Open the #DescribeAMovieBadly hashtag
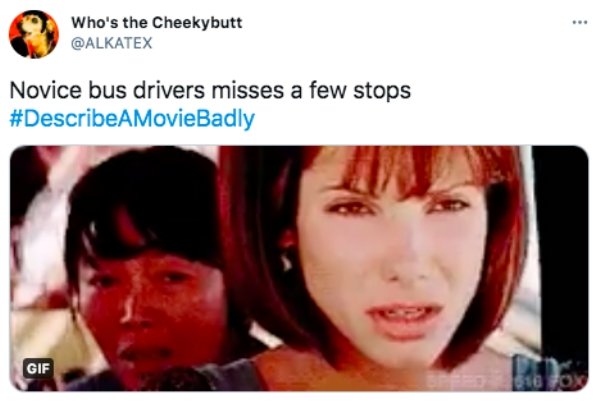 click(x=132, y=119)
